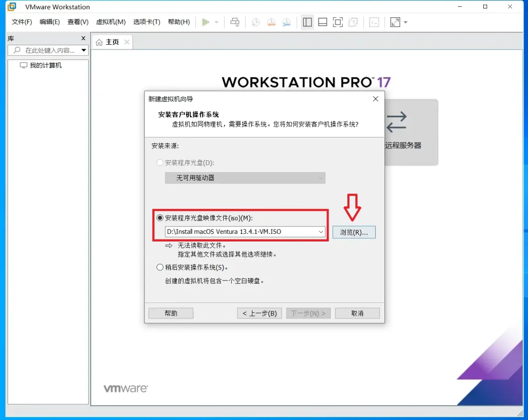528x420 pixels.
Task: Click the 指定其他文件或选择其他选项继续 text
Action: [x=227, y=254]
